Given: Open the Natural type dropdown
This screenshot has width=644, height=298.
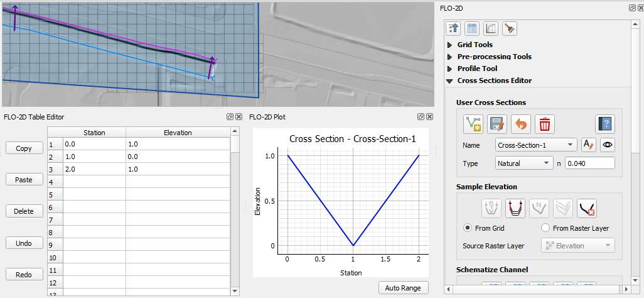Looking at the screenshot, I should [523, 163].
